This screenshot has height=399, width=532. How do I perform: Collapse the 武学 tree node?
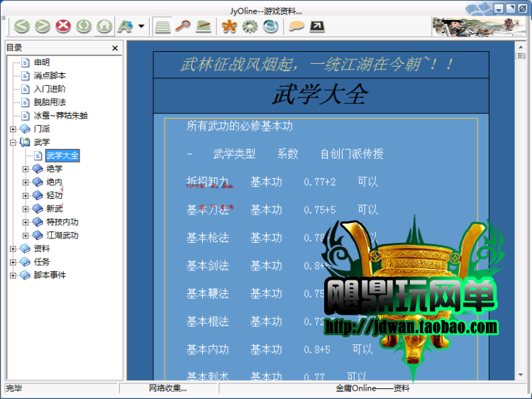point(13,142)
